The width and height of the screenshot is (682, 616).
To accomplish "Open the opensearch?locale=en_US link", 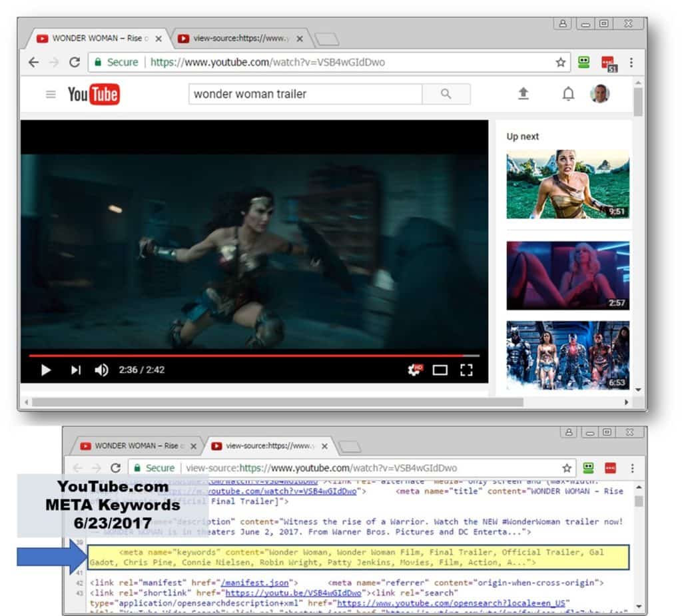I will coord(451,603).
